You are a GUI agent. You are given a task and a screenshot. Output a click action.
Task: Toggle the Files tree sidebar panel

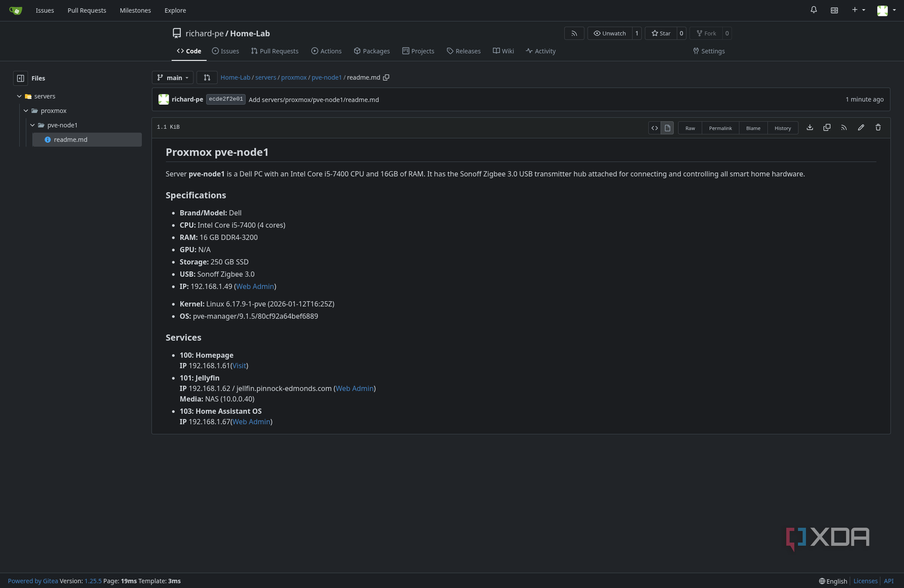(x=20, y=78)
